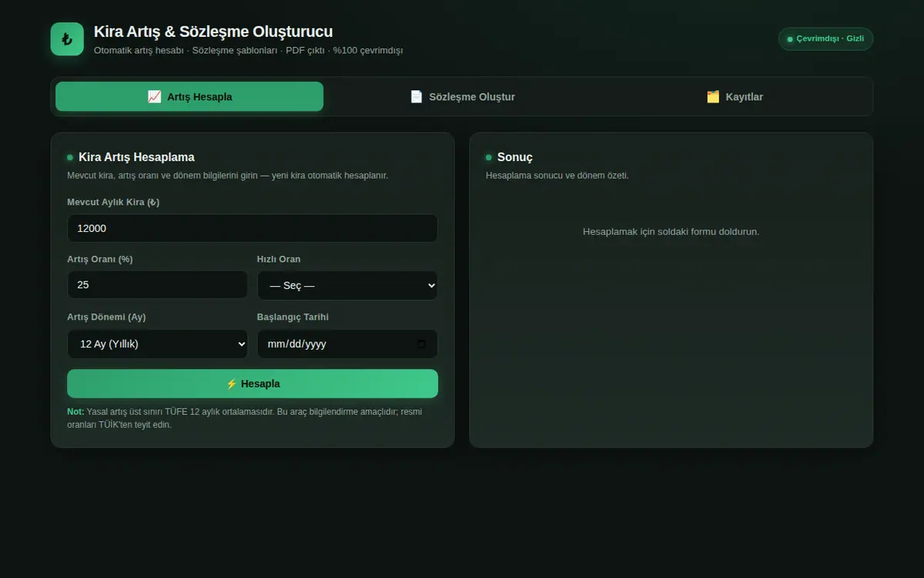
Task: Click the Başlangıç Tarihi date field
Action: point(347,344)
